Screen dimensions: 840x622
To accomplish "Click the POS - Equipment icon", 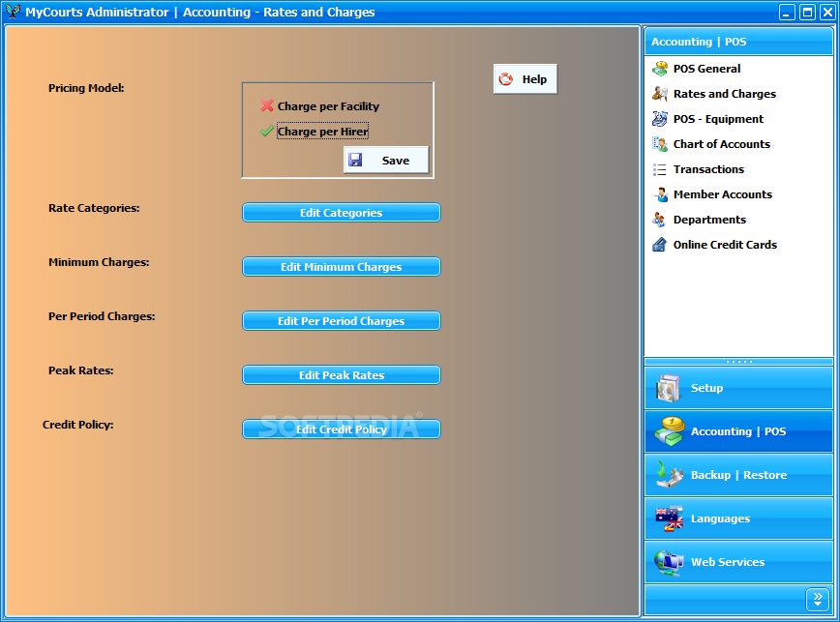I will point(659,119).
